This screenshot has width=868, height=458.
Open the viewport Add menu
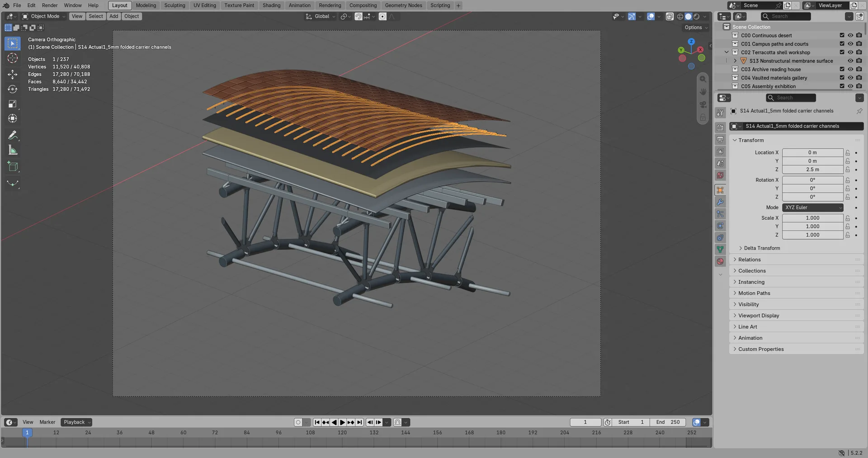[113, 16]
